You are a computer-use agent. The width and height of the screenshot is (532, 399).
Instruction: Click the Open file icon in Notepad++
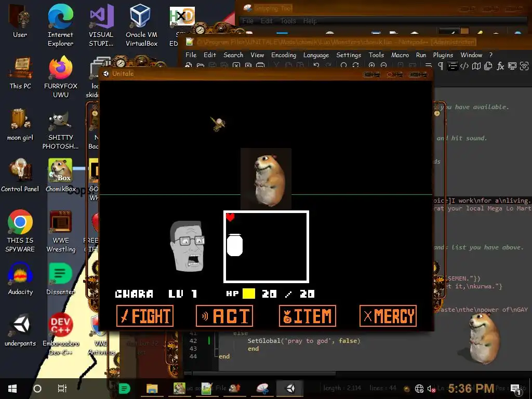tap(201, 65)
